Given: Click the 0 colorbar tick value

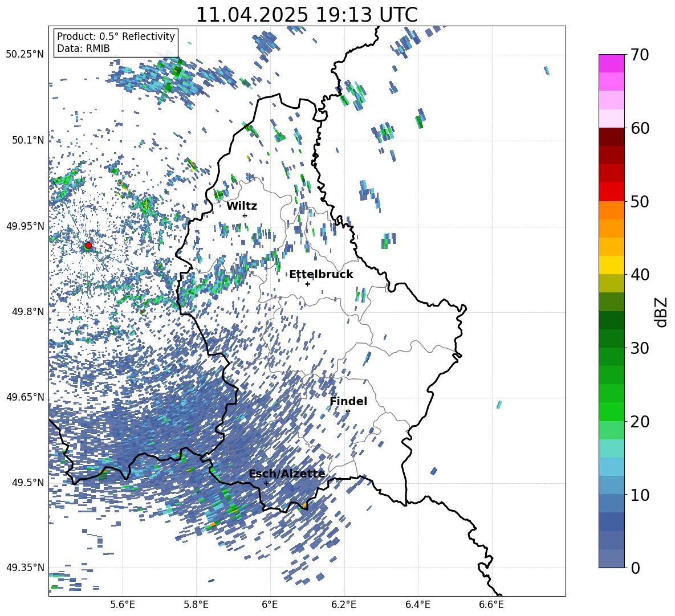Looking at the screenshot, I should (x=635, y=568).
